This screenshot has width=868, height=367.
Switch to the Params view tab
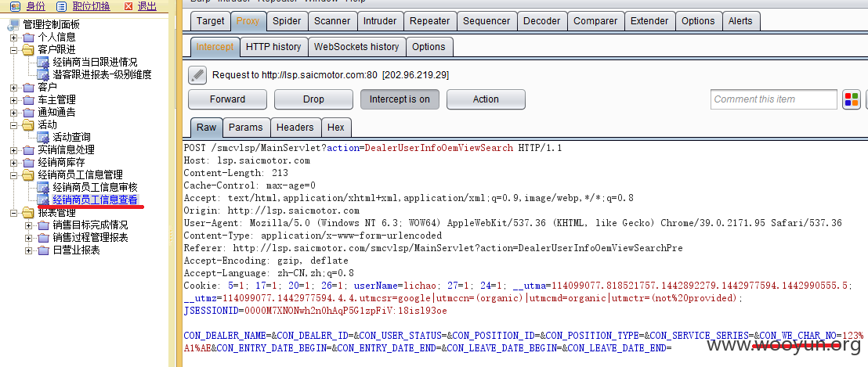(x=246, y=128)
